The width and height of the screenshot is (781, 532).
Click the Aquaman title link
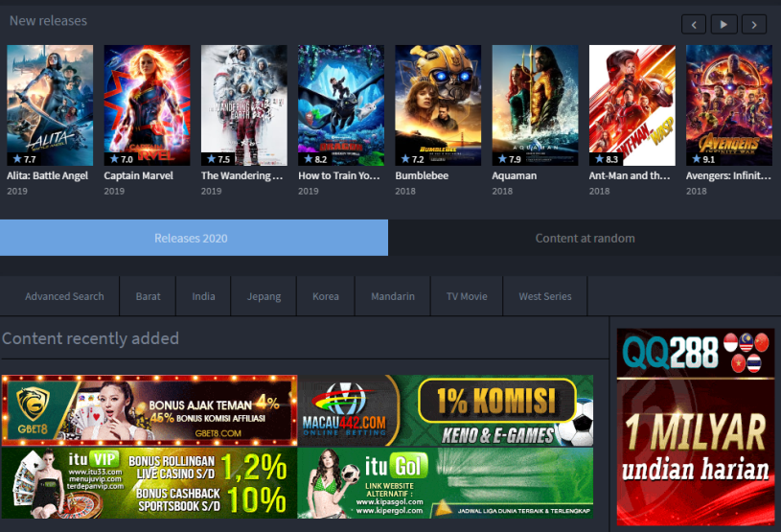coord(515,175)
